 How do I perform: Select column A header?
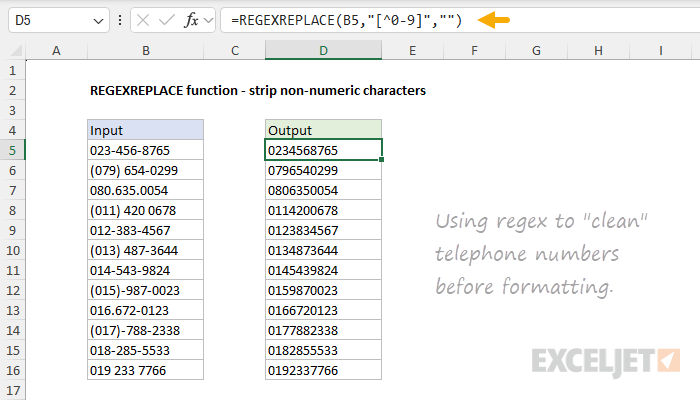click(56, 50)
